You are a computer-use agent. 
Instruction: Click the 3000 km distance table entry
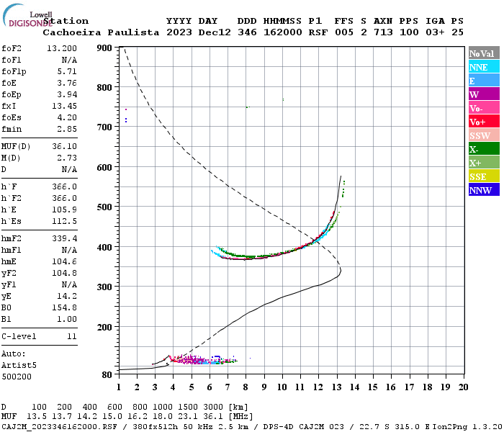[213, 408]
